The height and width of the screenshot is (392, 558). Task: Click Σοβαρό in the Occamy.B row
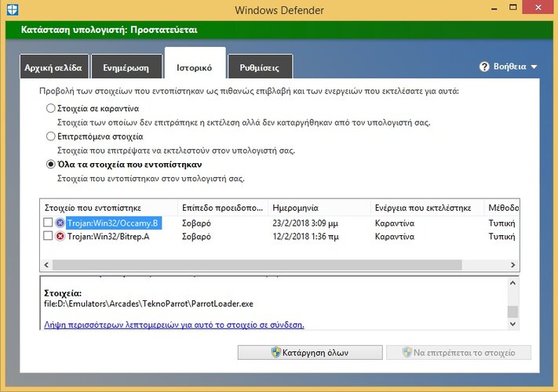(x=196, y=223)
